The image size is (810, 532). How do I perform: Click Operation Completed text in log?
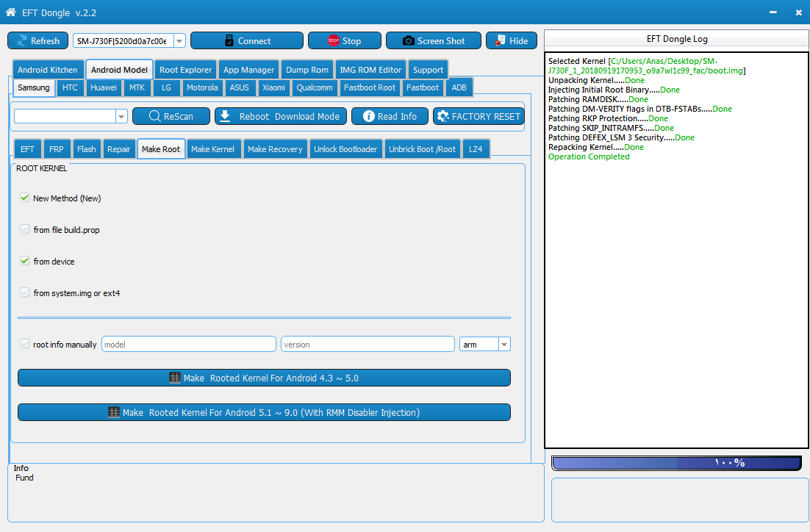[589, 157]
